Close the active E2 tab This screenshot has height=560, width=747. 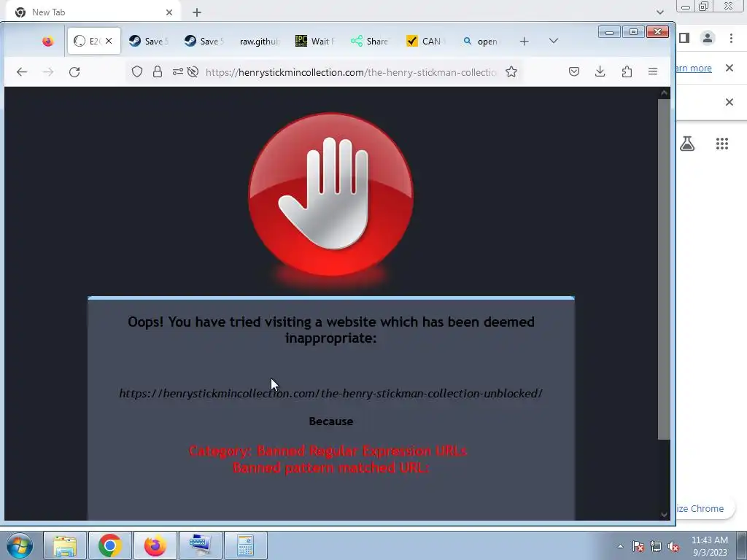109,41
